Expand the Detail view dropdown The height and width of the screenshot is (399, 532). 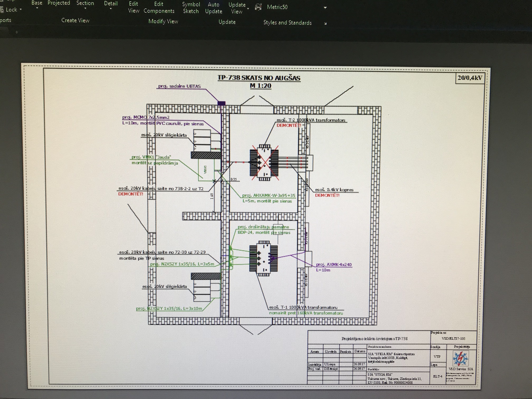coord(111,9)
